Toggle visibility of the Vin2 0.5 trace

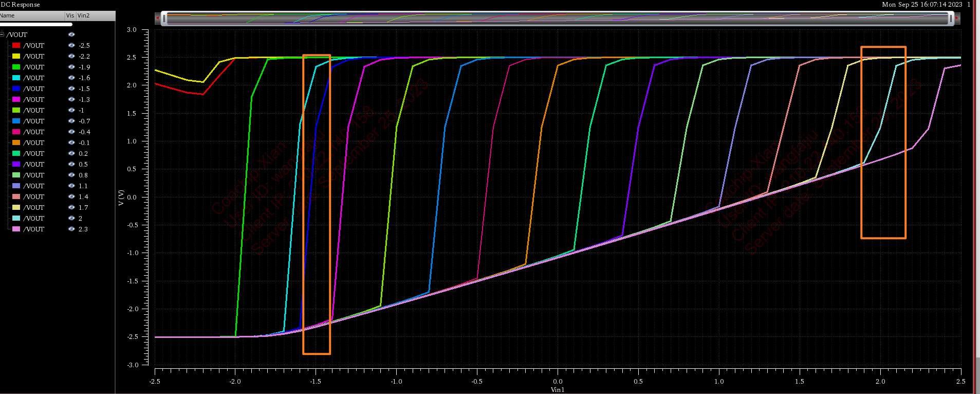[71, 164]
